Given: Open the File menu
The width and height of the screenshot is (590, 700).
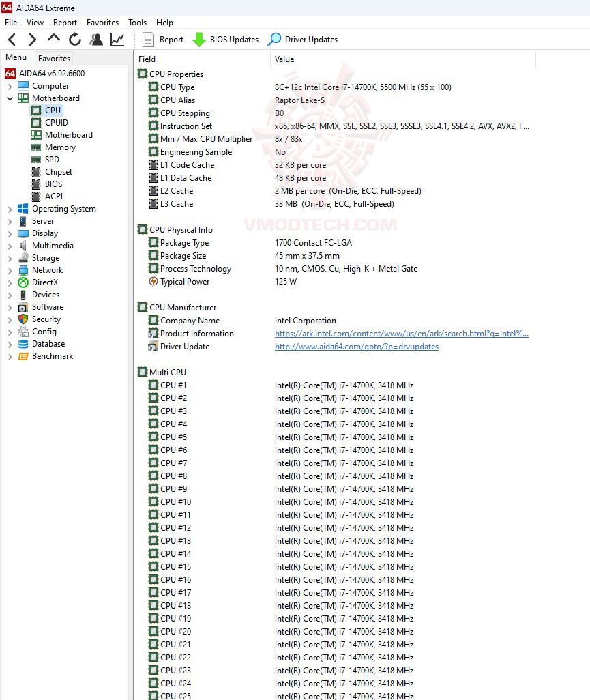Looking at the screenshot, I should (11, 23).
